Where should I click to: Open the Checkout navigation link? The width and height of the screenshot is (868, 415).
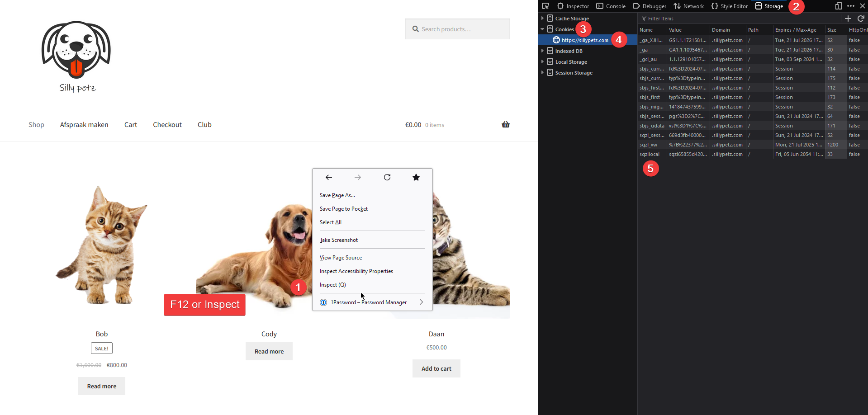tap(167, 125)
